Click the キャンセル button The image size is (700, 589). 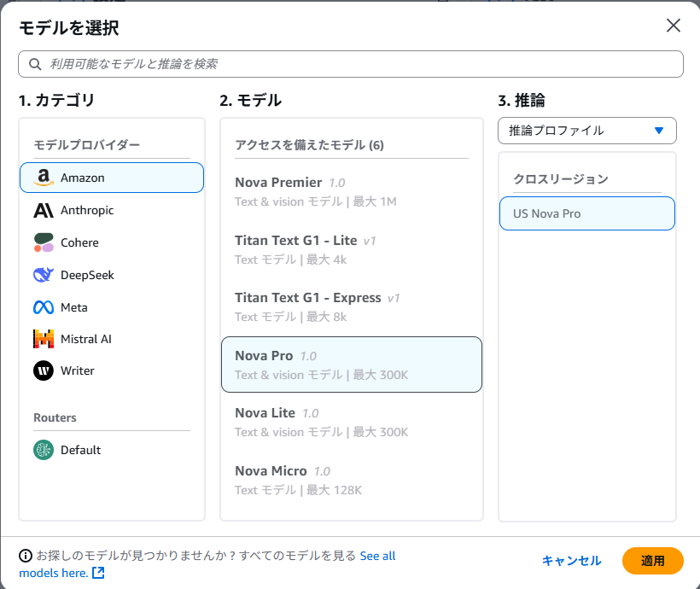click(x=571, y=561)
